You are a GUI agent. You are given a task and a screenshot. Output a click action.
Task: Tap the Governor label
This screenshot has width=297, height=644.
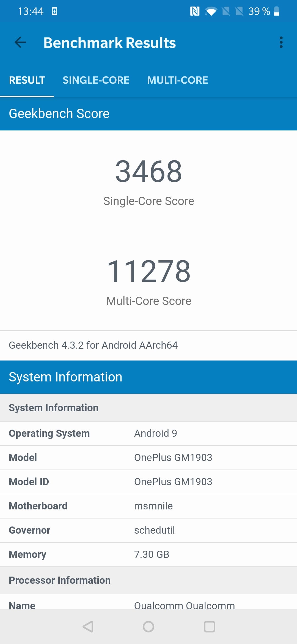click(29, 530)
